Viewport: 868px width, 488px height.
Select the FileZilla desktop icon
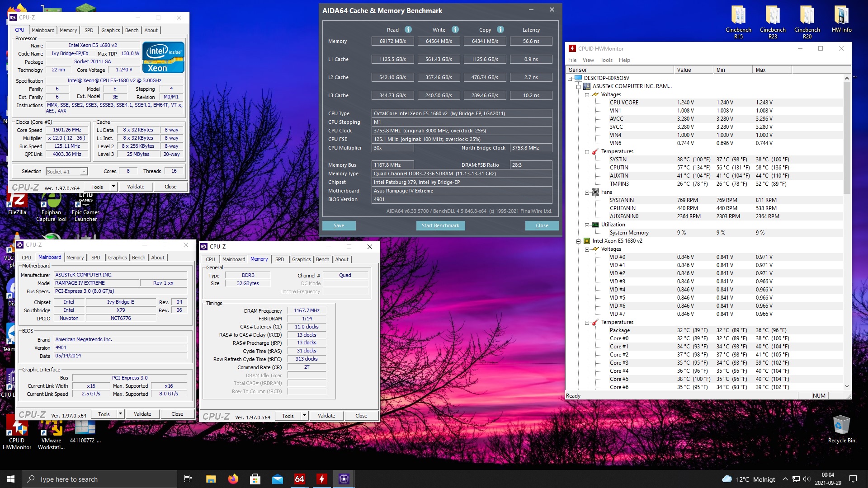pyautogui.click(x=17, y=204)
